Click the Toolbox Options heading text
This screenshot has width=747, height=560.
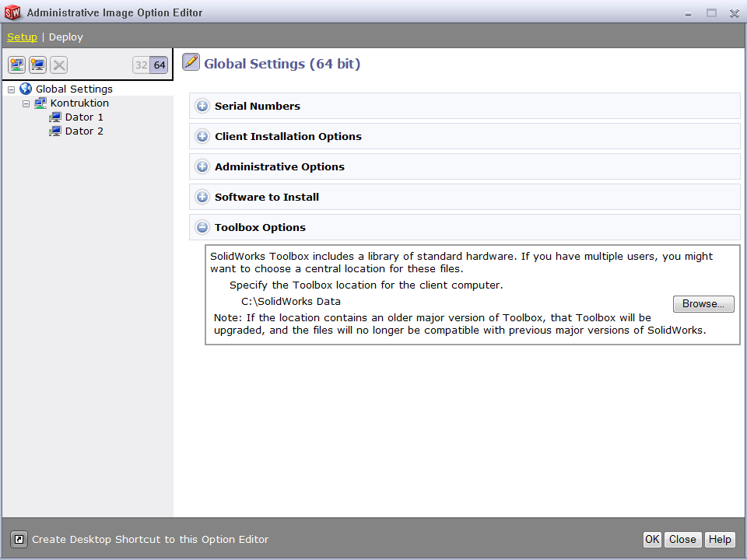(x=260, y=228)
